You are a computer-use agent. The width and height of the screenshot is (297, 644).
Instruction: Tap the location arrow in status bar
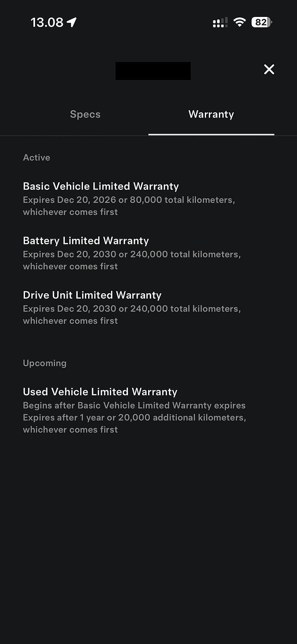(x=72, y=22)
